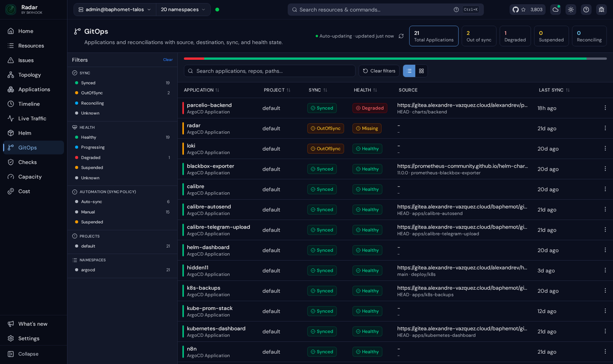Open row menu for n8n
Image resolution: width=613 pixels, height=364 pixels.
605,351
